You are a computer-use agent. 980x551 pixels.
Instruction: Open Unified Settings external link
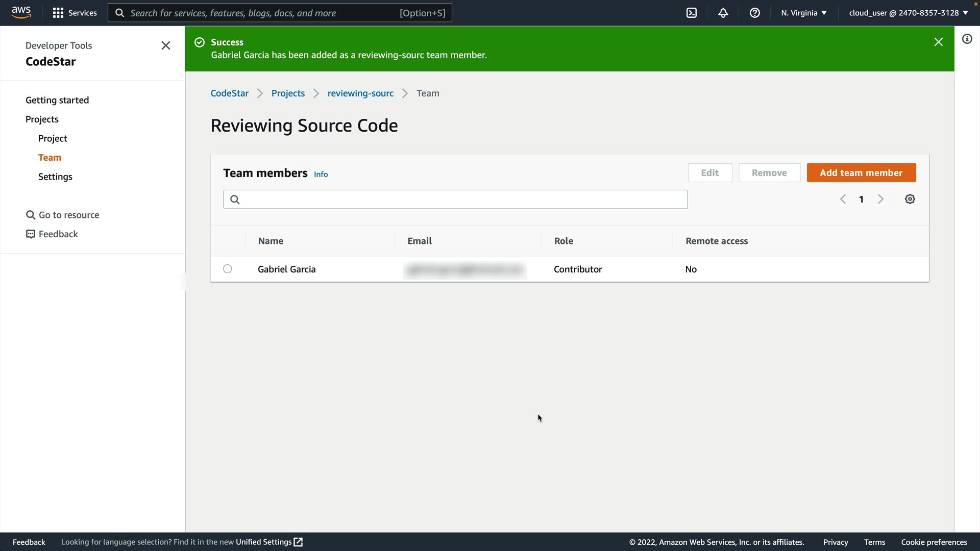point(269,542)
